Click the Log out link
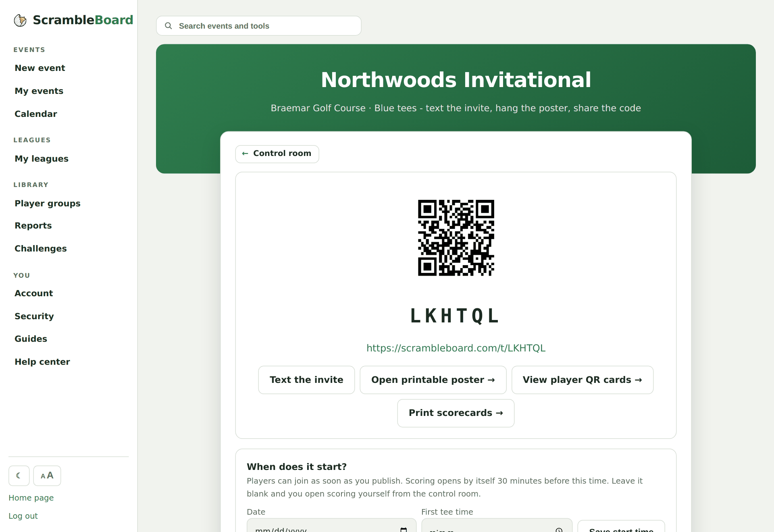Viewport: 774px width, 532px height. (23, 516)
